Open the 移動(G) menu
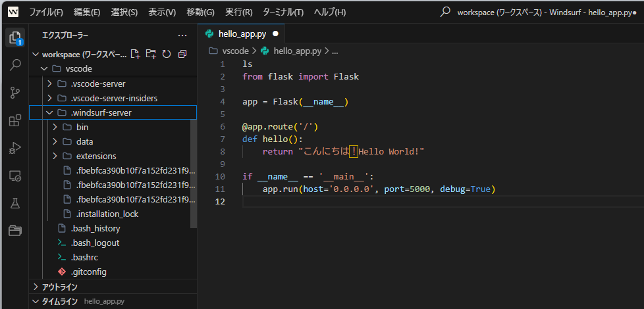This screenshot has height=309, width=644. point(200,12)
